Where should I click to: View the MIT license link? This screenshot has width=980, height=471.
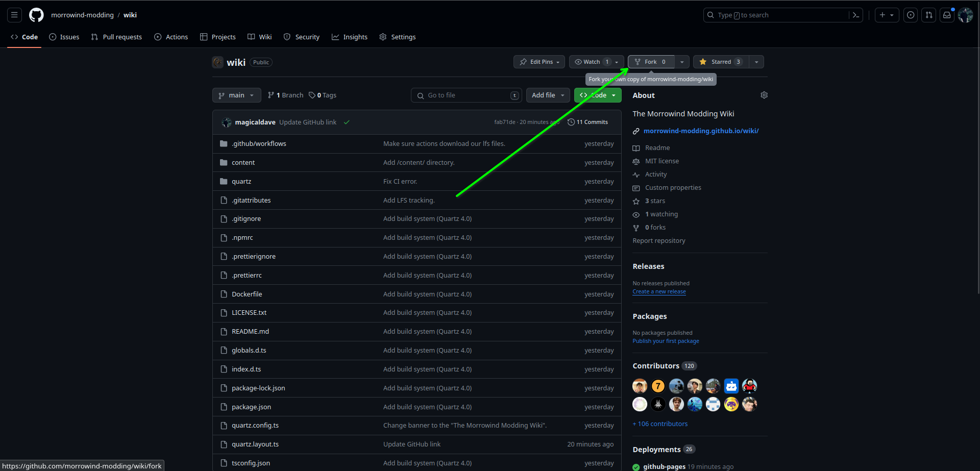(x=656, y=161)
